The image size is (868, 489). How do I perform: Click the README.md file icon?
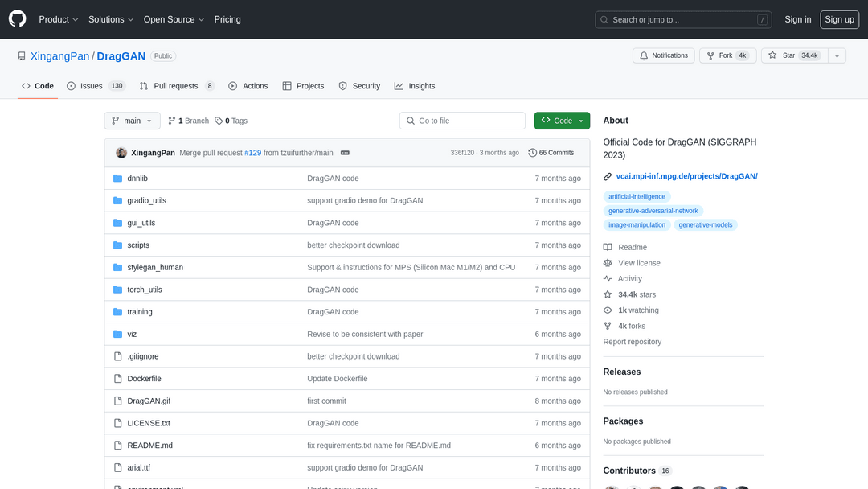tap(117, 446)
